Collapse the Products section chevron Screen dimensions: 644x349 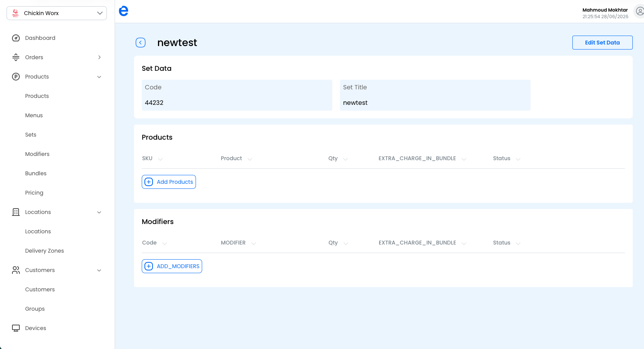coord(99,77)
